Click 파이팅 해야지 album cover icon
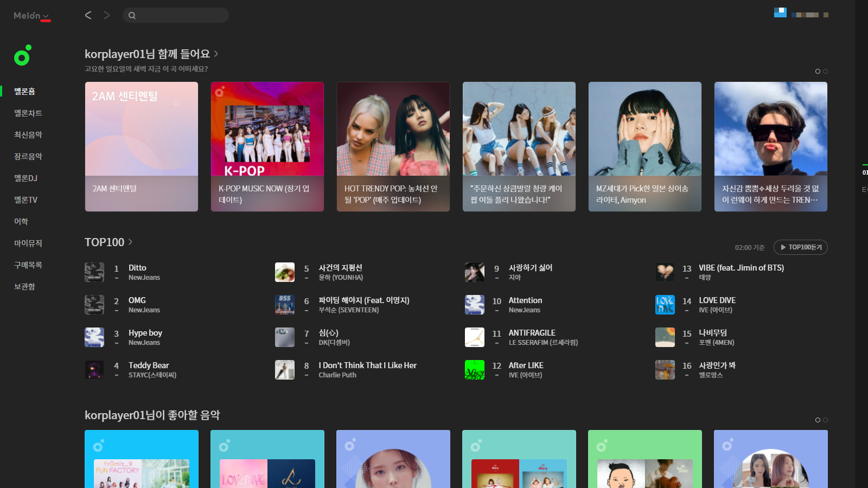This screenshot has height=488, width=868. click(285, 305)
